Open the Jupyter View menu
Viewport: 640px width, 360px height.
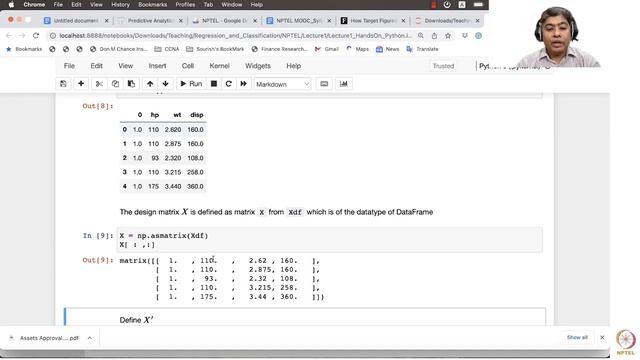125,66
